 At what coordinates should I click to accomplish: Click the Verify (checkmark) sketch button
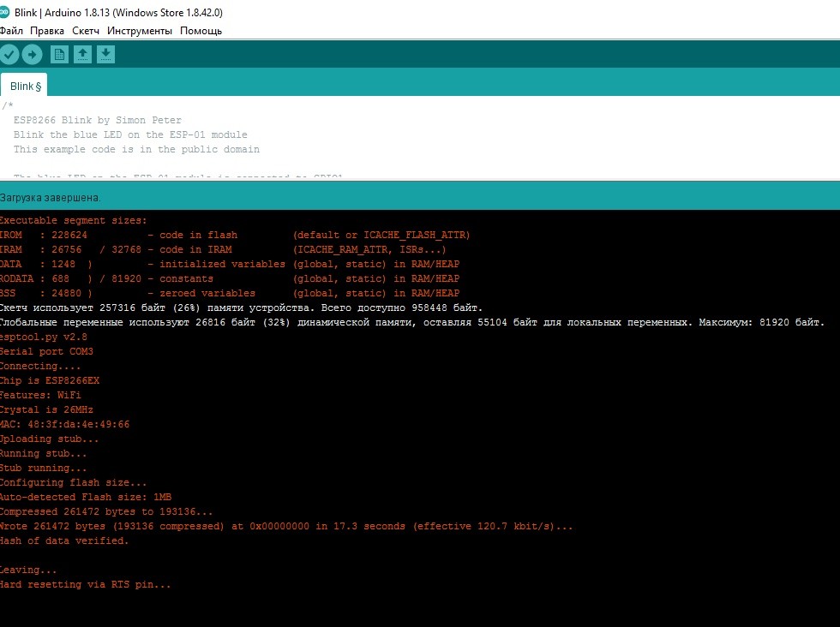[x=9, y=55]
